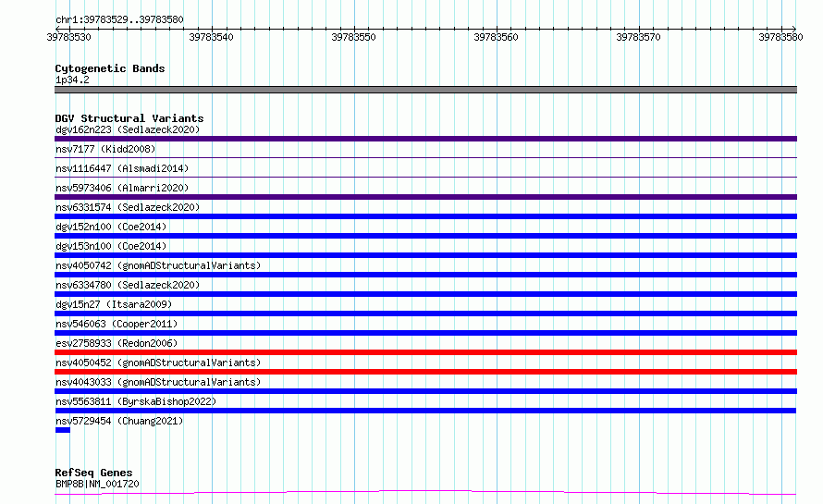The width and height of the screenshot is (823, 504).
Task: Click the purple bar of dgv162n223
Action: pos(425,139)
